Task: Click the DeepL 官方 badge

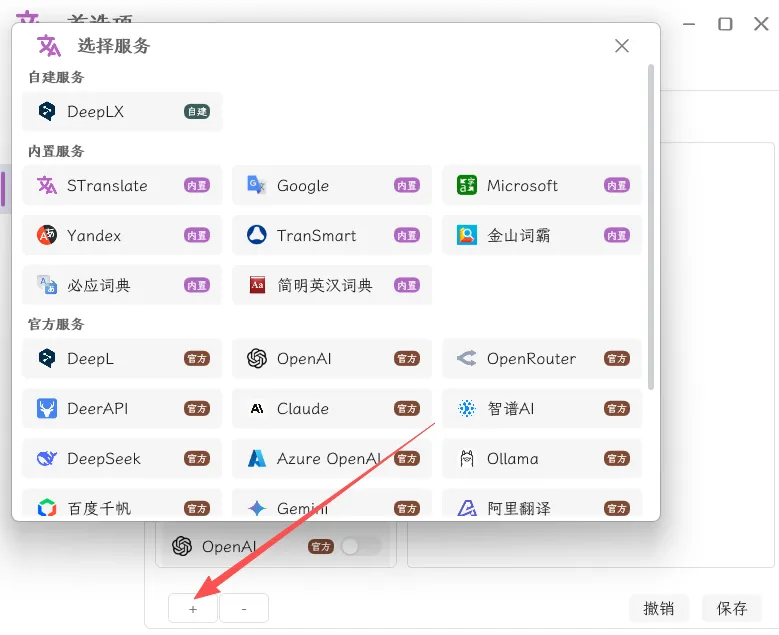Action: (197, 358)
